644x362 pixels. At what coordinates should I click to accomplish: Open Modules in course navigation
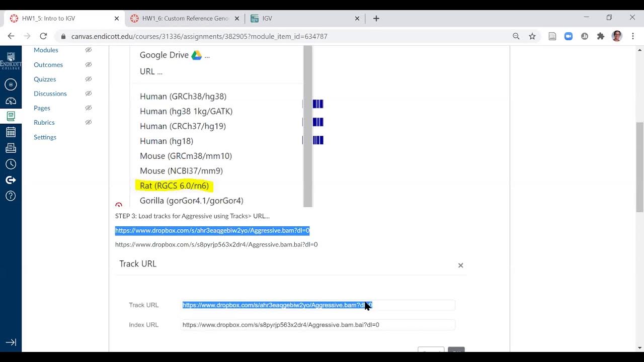pyautogui.click(x=46, y=50)
